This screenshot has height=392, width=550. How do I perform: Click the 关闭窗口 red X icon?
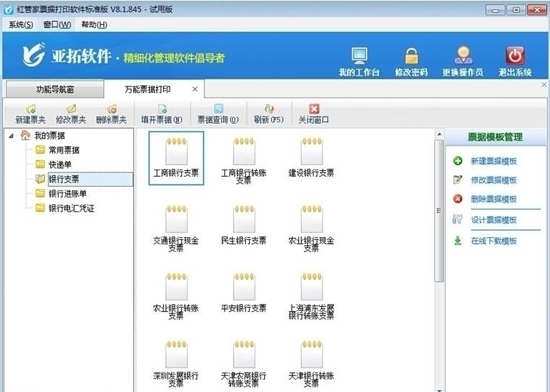tap(314, 108)
